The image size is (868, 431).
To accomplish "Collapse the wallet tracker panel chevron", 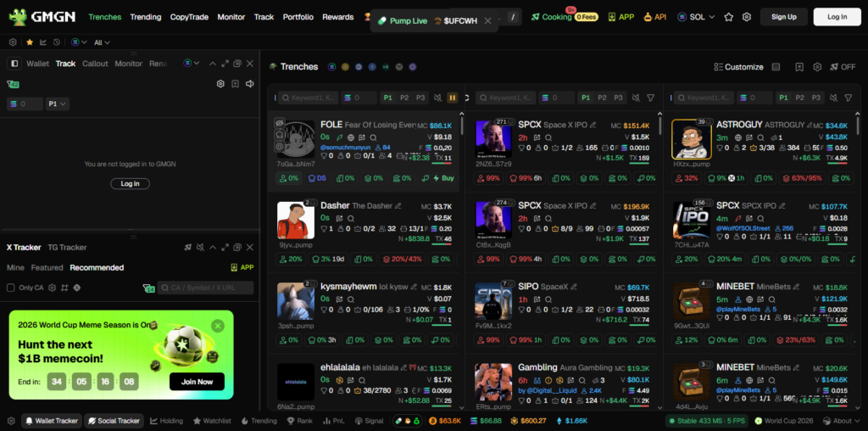I will pos(212,64).
